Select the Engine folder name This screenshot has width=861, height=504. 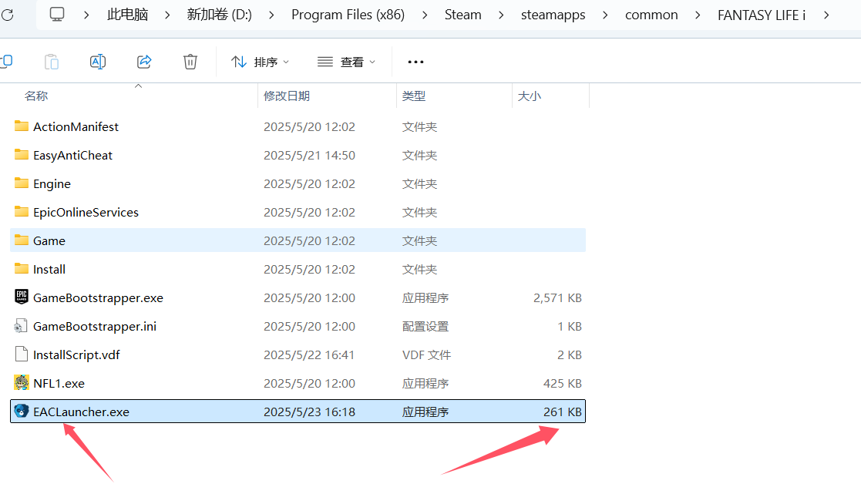point(52,184)
